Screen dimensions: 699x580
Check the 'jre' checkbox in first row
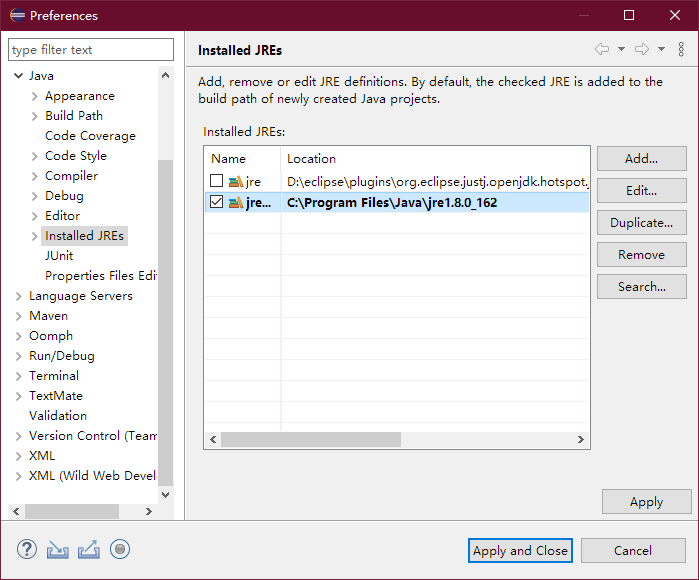click(217, 181)
